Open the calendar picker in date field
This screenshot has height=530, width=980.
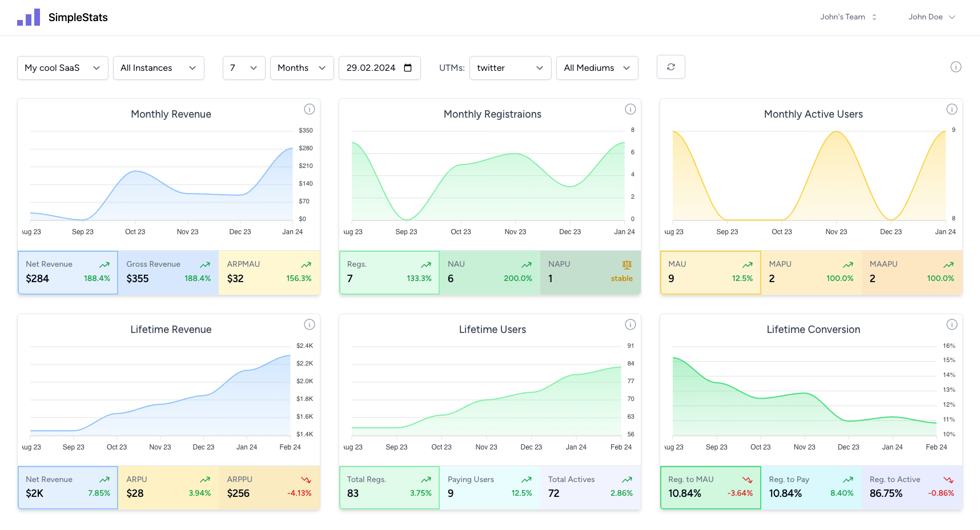tap(408, 68)
